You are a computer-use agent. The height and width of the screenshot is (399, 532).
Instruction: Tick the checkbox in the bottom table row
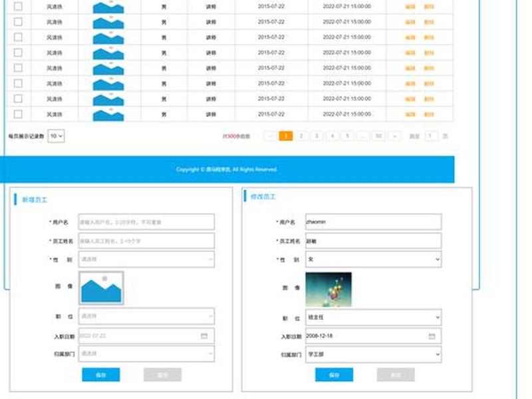point(18,114)
